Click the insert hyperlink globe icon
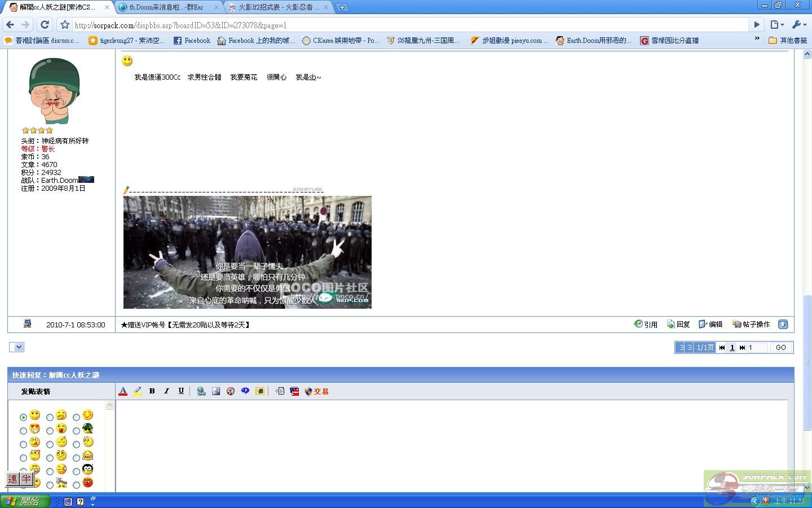Viewport: 812px width, 508px height. (201, 391)
